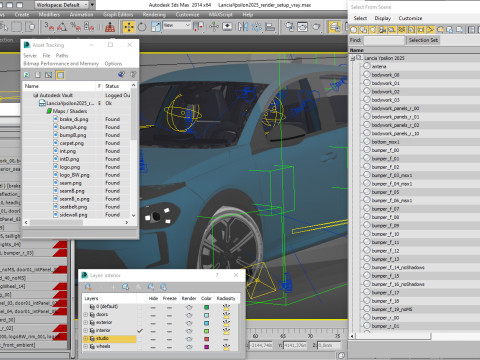Select seatbelt.png in the asset list
This screenshot has width=480, height=360.
coord(73,207)
